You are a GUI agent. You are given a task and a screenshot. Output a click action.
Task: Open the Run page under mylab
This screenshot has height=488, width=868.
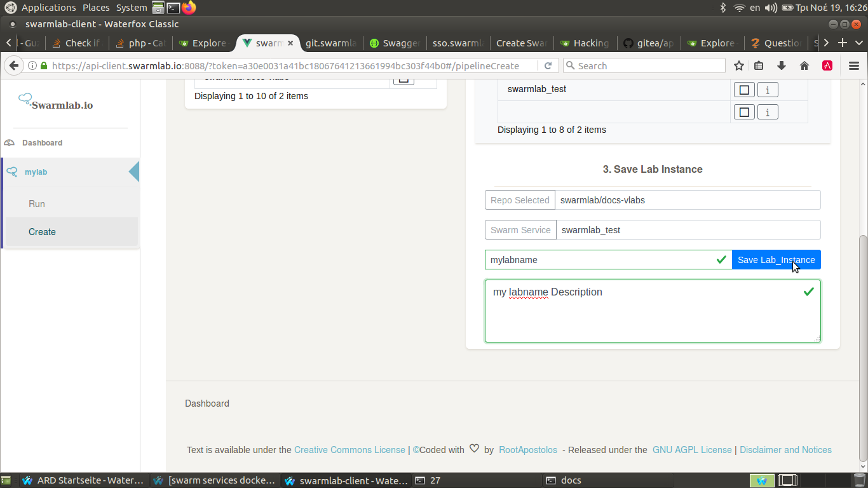(37, 204)
